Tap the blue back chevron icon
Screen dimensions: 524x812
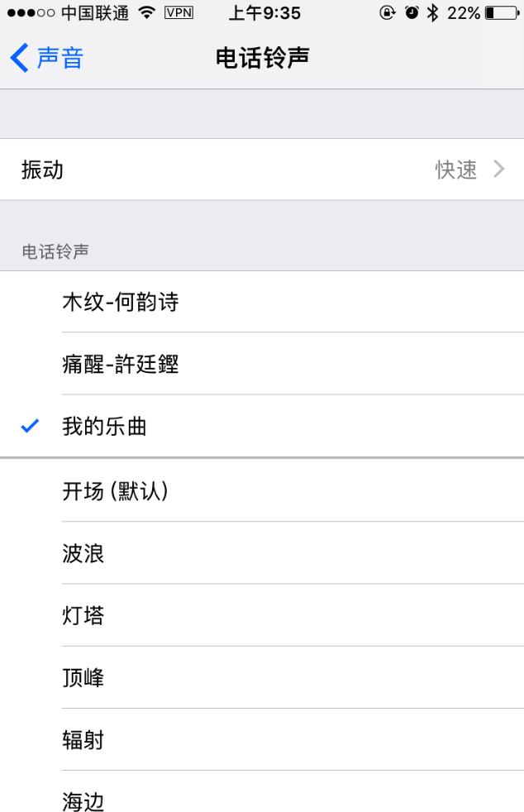pos(19,58)
